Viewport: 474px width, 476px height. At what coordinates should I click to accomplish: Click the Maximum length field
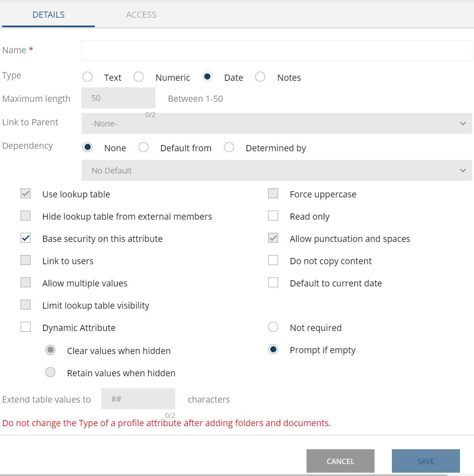[x=118, y=98]
